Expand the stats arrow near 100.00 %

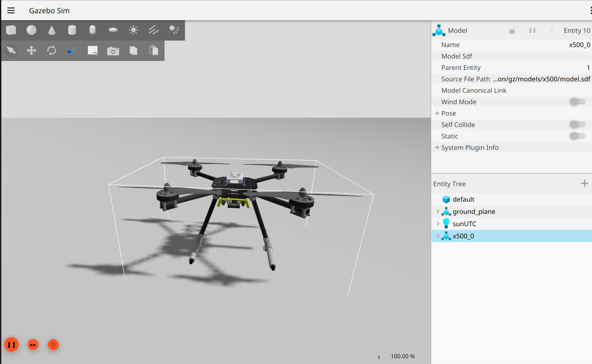379,357
